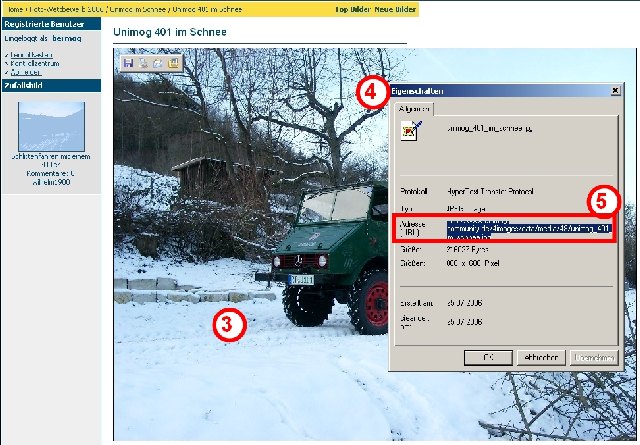Go to Home in the breadcrumb

[15, 9]
